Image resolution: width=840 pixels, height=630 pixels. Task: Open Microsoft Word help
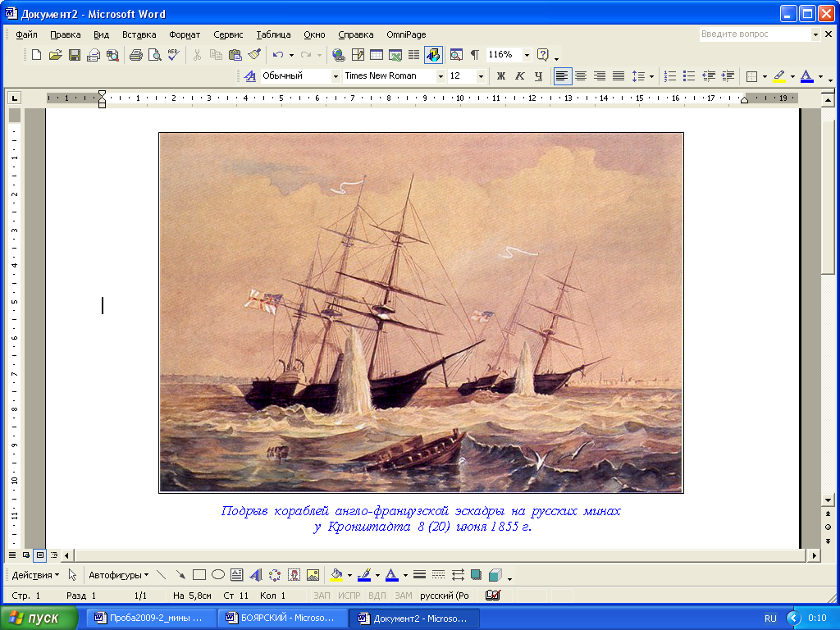tap(543, 55)
